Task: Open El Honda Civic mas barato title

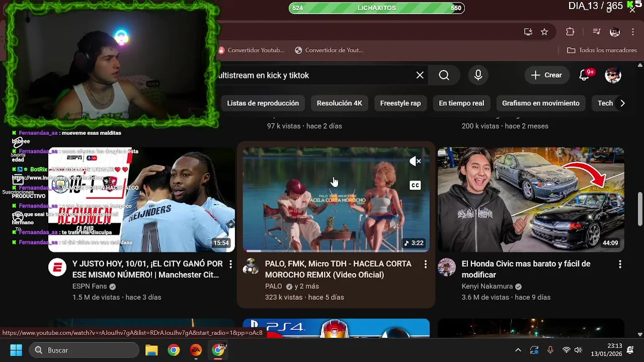Action: click(526, 269)
